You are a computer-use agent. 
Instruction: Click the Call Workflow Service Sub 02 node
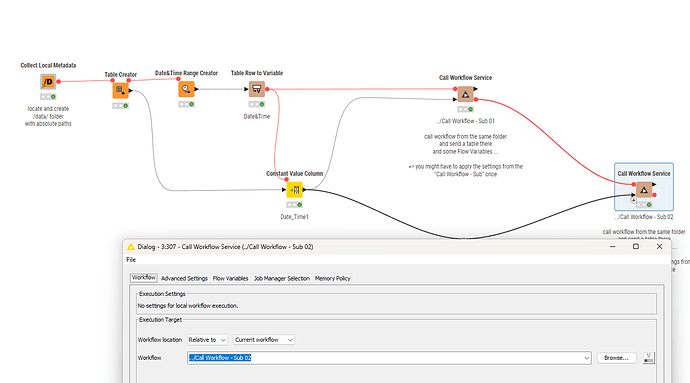click(x=644, y=190)
